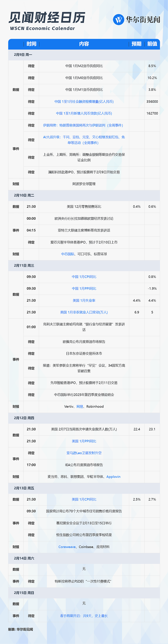Click the 国家统计局70个大中城市住宅价格 entry
Viewport: 168px width, 644px height.
click(84, 511)
